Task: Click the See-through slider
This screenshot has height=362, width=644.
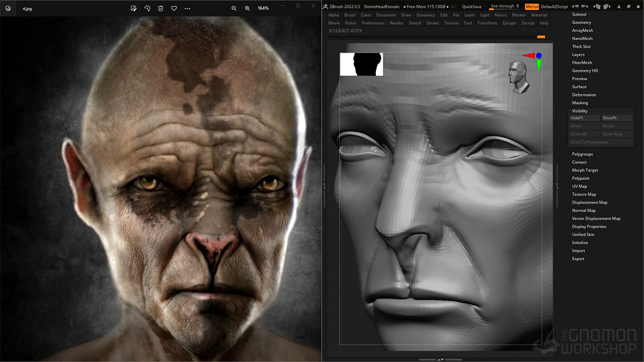Action: [x=505, y=7]
